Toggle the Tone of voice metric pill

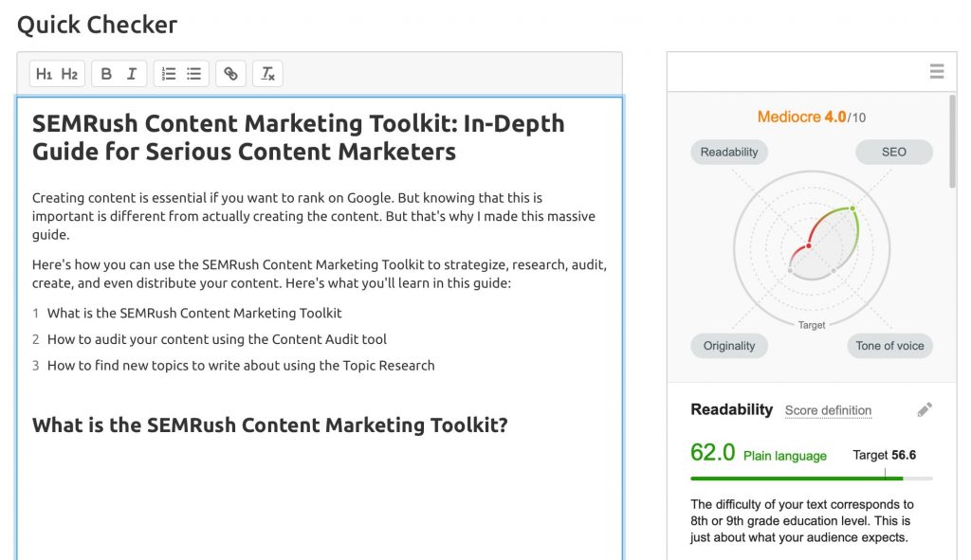889,346
